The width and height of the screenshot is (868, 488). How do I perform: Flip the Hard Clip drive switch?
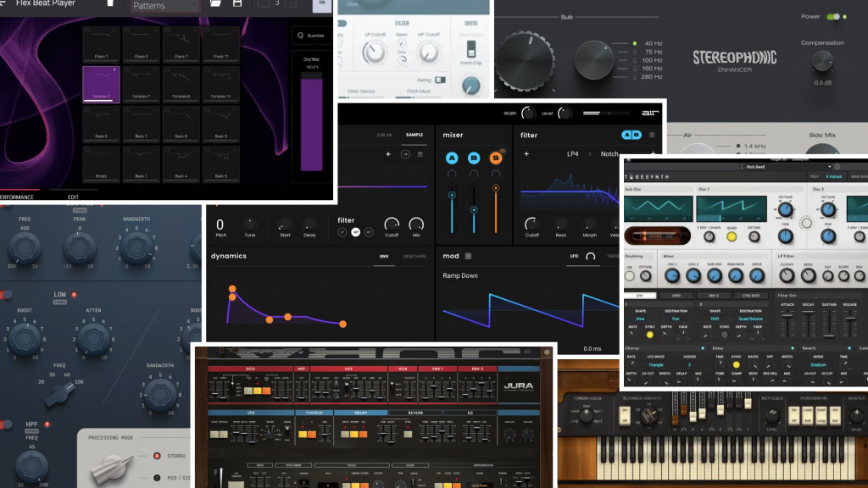tap(471, 49)
